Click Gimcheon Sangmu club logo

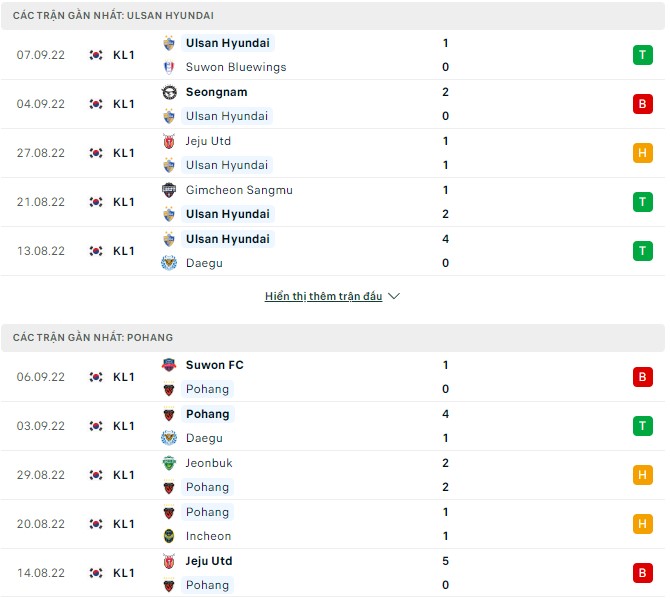pos(168,190)
